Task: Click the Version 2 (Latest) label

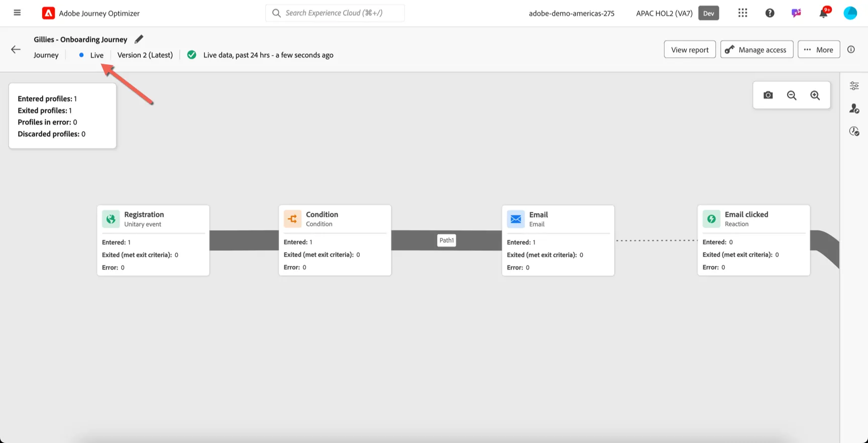Action: 145,55
